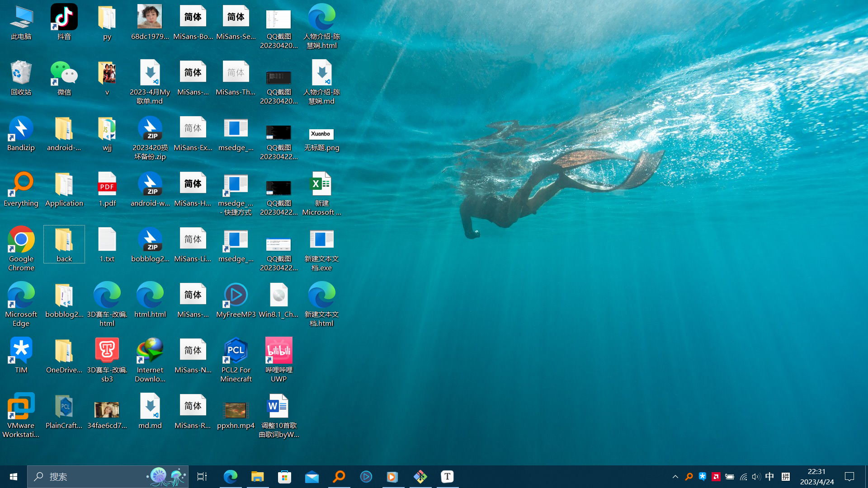Open the 抖音 (TikTok) desktop shortcut
This screenshot has width=868, height=488.
pyautogui.click(x=64, y=22)
